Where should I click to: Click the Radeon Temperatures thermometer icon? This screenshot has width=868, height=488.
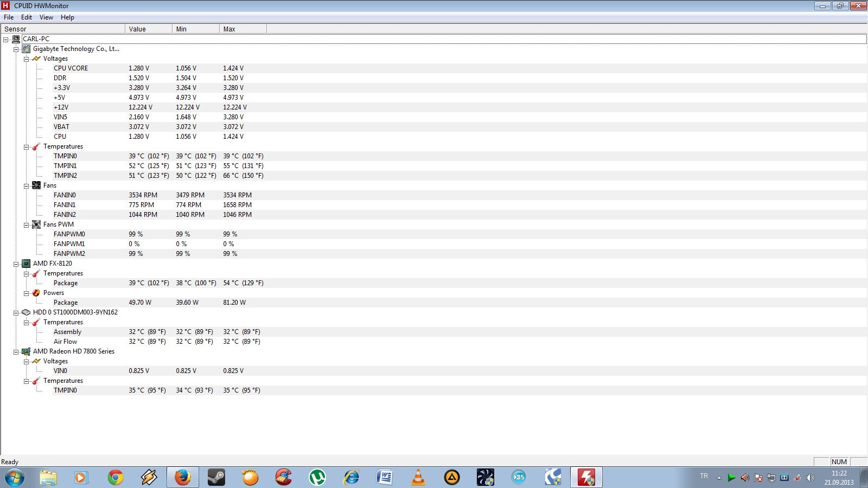pos(36,381)
